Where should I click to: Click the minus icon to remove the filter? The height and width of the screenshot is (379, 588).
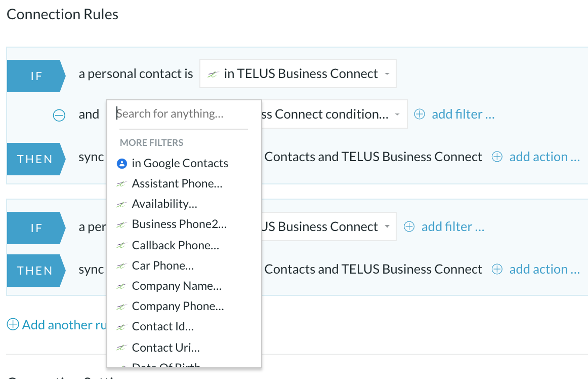[59, 115]
